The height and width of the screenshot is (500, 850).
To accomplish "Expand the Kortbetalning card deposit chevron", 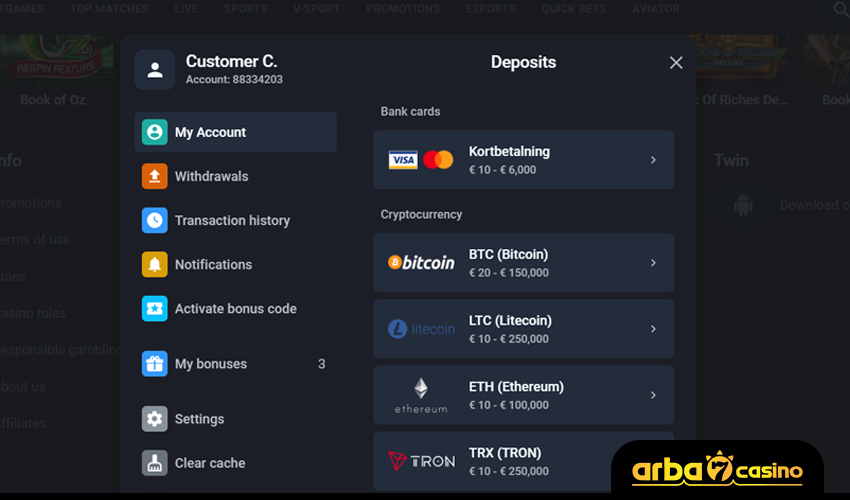I will coord(653,160).
